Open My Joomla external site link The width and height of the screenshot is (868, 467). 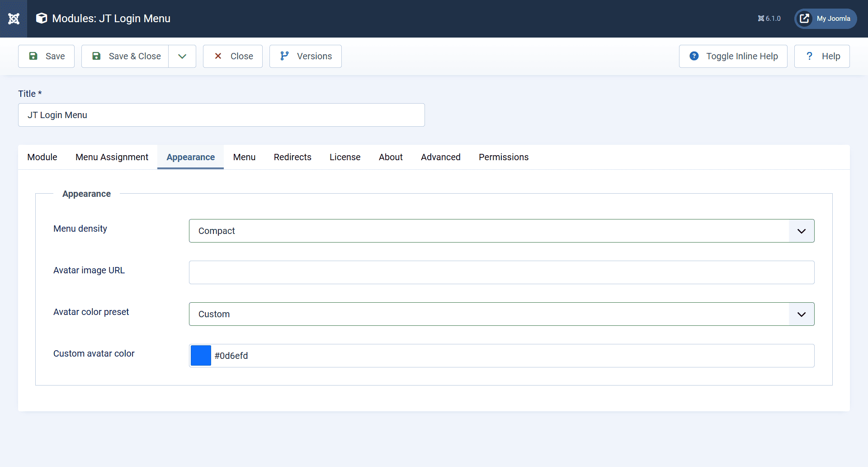pos(826,19)
